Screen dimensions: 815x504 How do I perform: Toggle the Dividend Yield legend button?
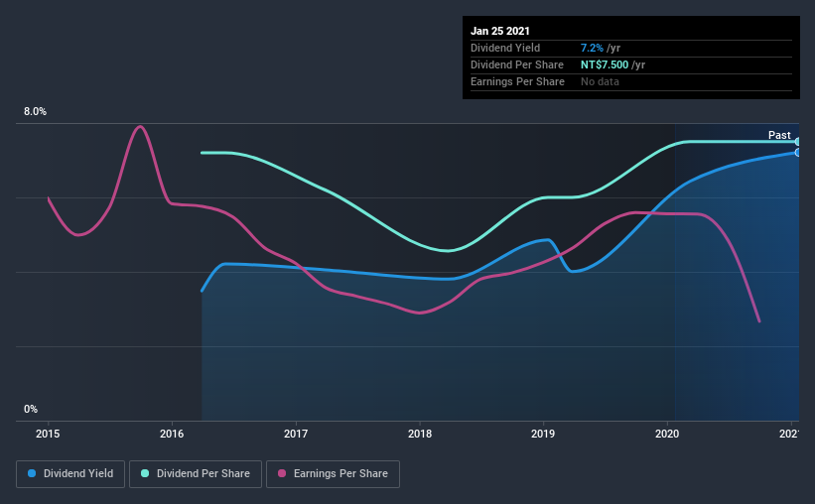70,474
